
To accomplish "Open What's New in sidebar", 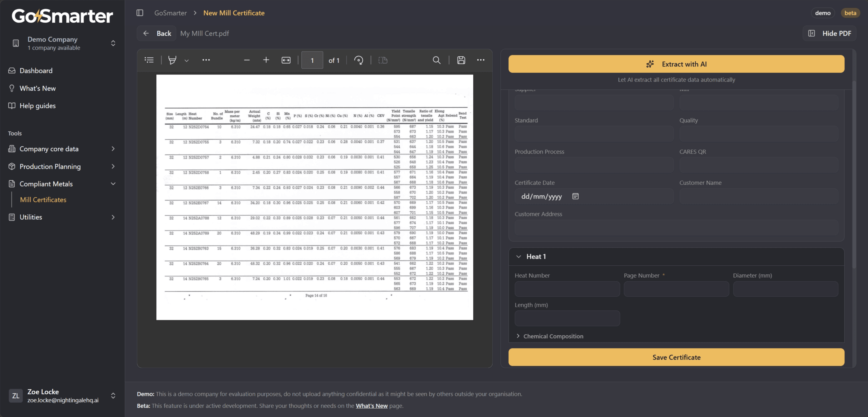I will click(38, 88).
